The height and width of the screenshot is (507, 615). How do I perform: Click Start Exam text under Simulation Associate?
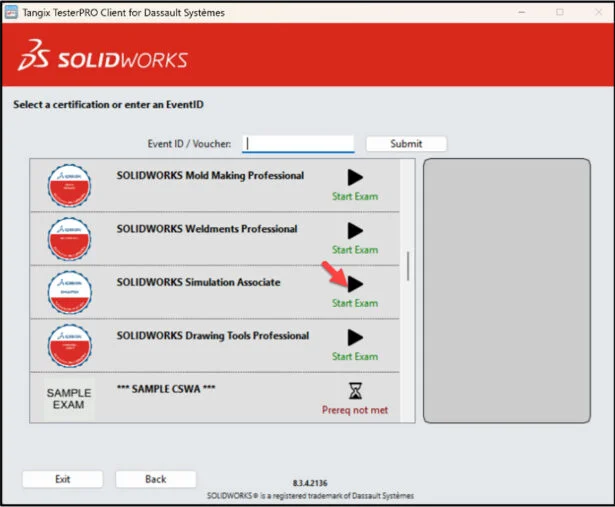355,303
